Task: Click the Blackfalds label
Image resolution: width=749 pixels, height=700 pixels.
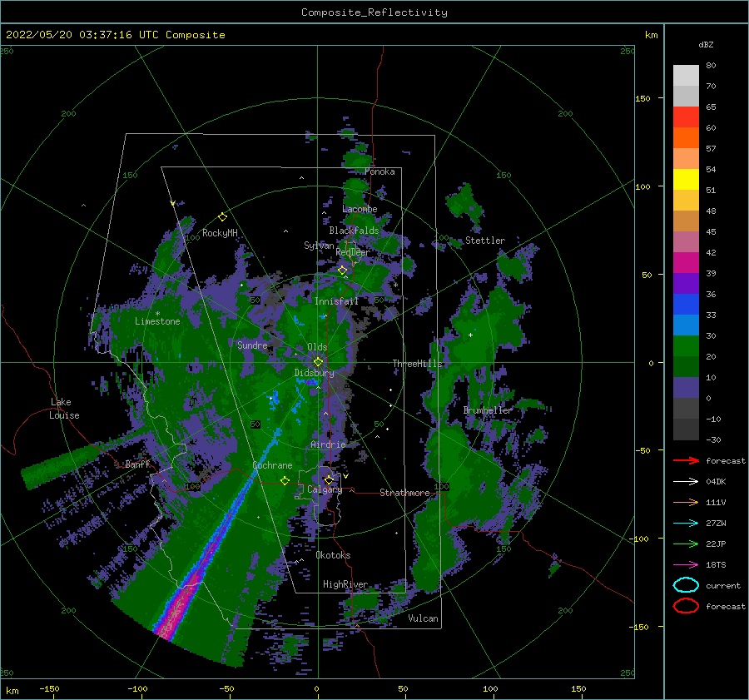Action: 354,231
